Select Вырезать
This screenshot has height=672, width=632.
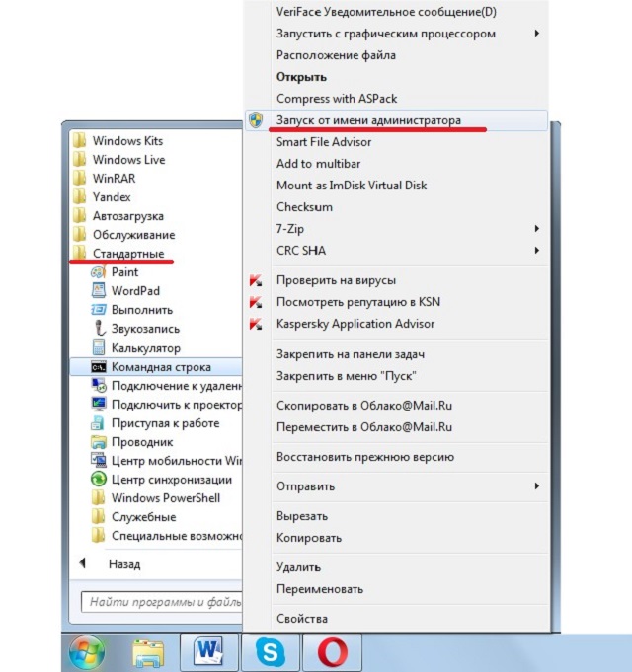(x=302, y=516)
